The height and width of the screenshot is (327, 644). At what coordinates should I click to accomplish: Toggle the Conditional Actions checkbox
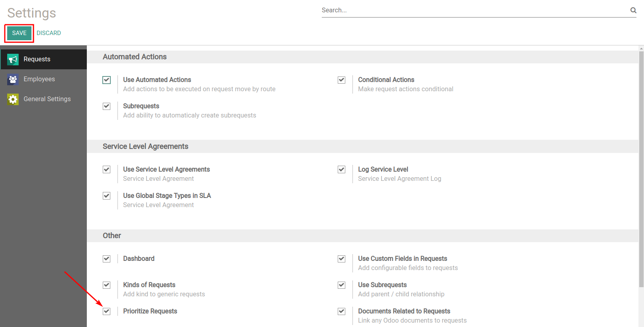(x=341, y=80)
